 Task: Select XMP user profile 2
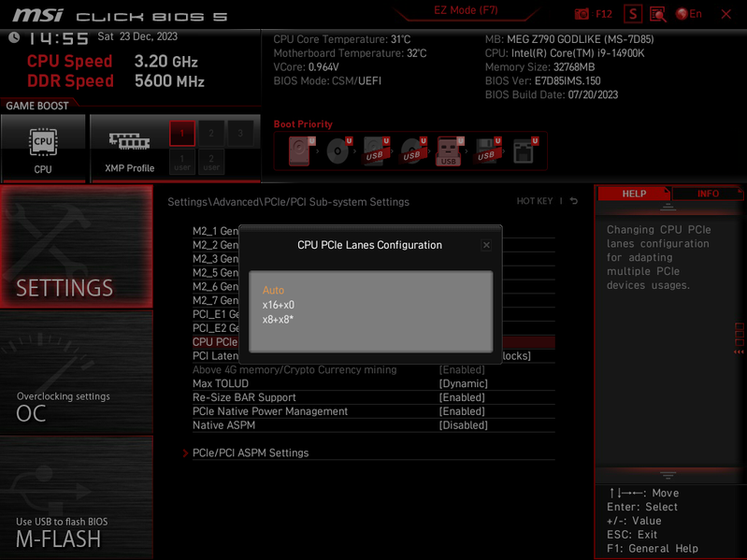point(211,162)
